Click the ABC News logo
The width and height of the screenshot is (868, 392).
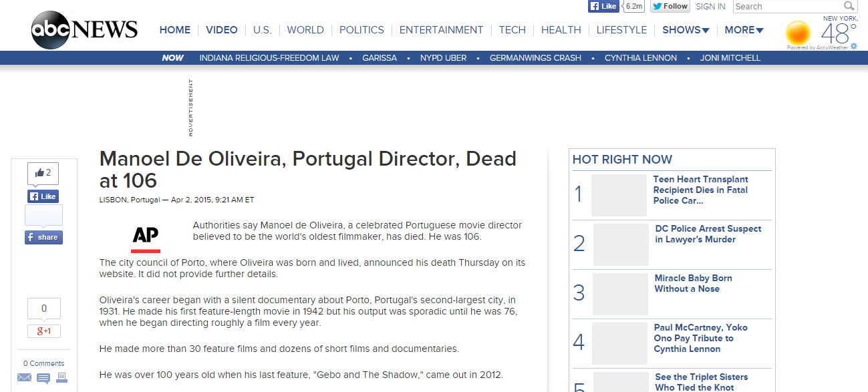coord(84,30)
